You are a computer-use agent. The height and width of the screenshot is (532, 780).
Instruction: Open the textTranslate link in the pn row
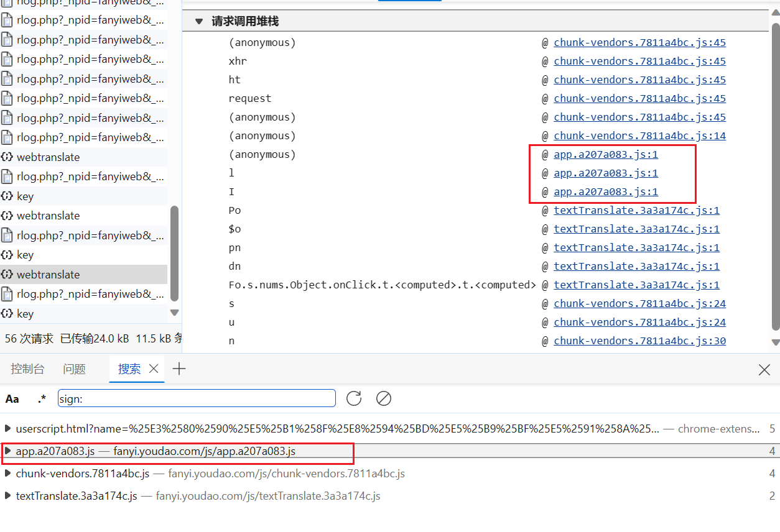tap(636, 247)
